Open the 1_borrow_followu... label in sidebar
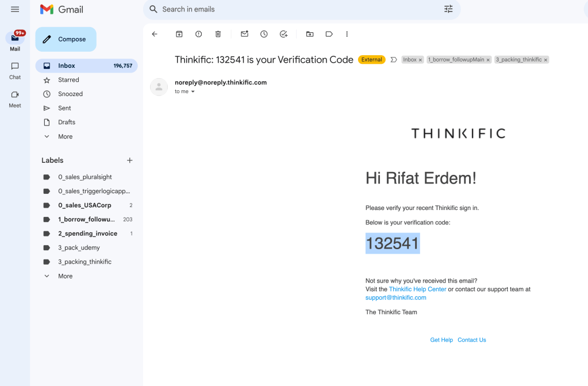The width and height of the screenshot is (588, 386). click(x=86, y=219)
